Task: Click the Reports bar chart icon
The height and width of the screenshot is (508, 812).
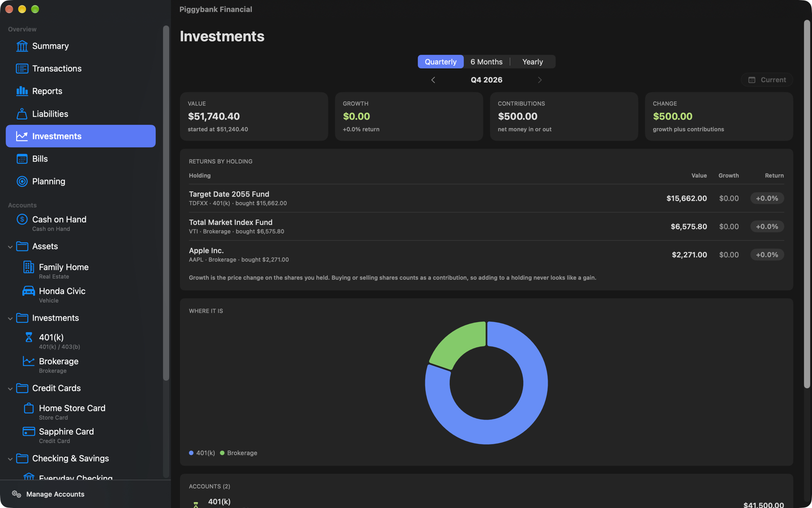Action: coord(22,91)
